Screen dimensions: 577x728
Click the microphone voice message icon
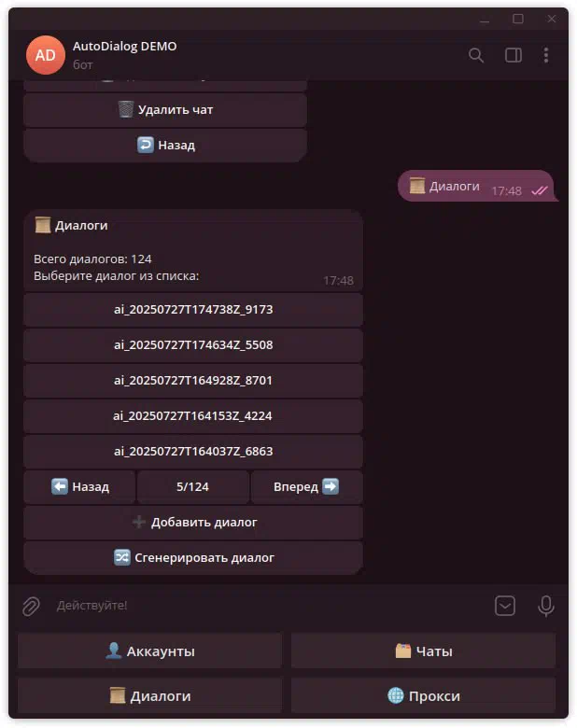(545, 606)
